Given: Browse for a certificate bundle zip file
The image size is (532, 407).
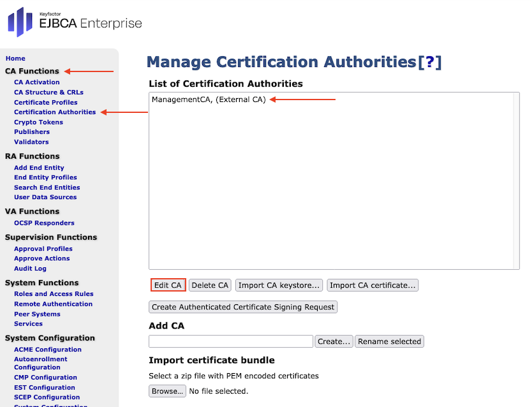Looking at the screenshot, I should [x=168, y=391].
